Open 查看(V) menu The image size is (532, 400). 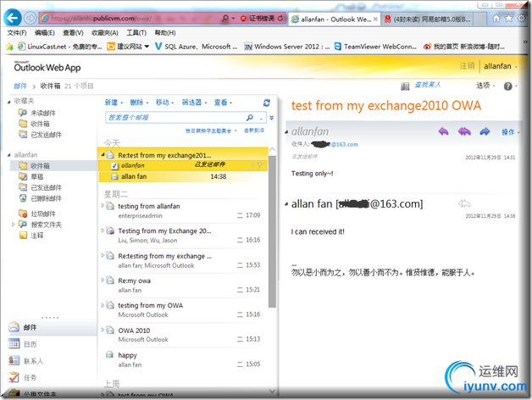[x=73, y=32]
